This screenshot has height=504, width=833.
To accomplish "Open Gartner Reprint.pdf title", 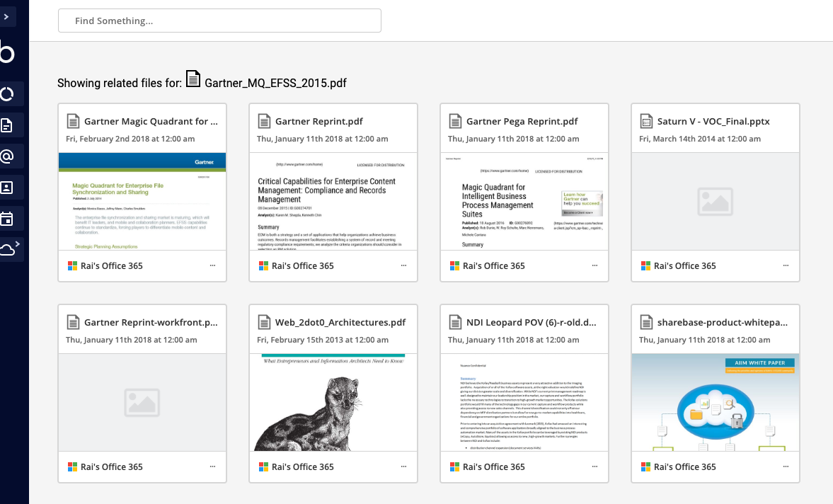I will (x=318, y=122).
